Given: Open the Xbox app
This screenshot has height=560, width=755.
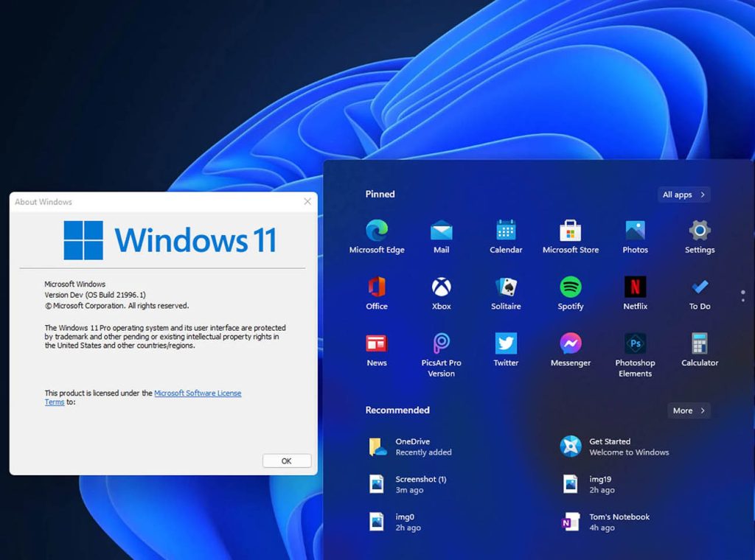Looking at the screenshot, I should point(441,293).
